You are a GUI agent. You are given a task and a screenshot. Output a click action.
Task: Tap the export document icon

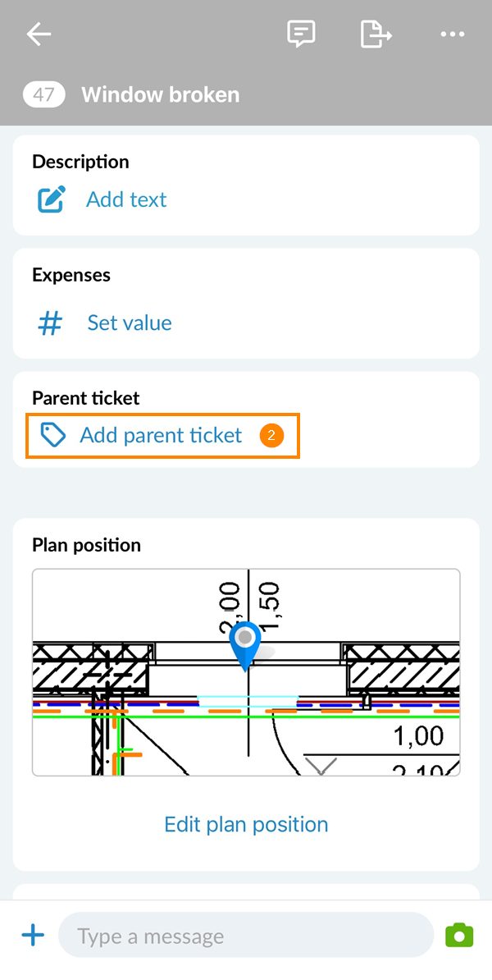click(376, 34)
